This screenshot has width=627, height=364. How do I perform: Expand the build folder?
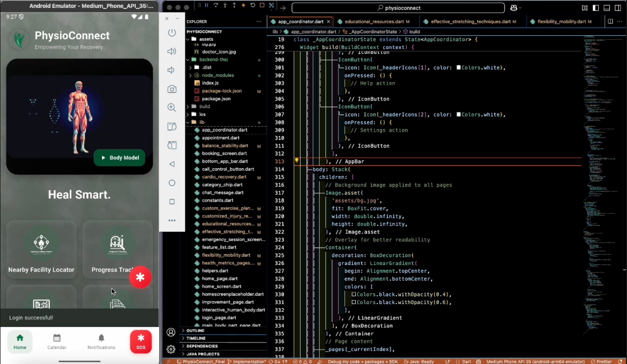[x=204, y=106]
